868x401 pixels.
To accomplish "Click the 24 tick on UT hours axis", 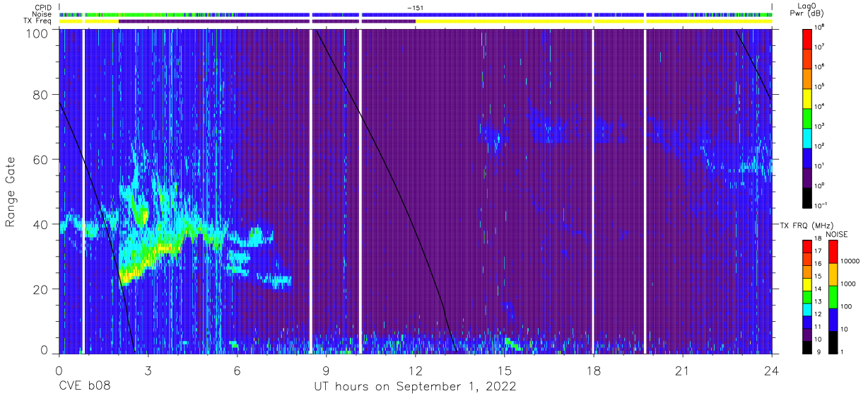I will (771, 371).
